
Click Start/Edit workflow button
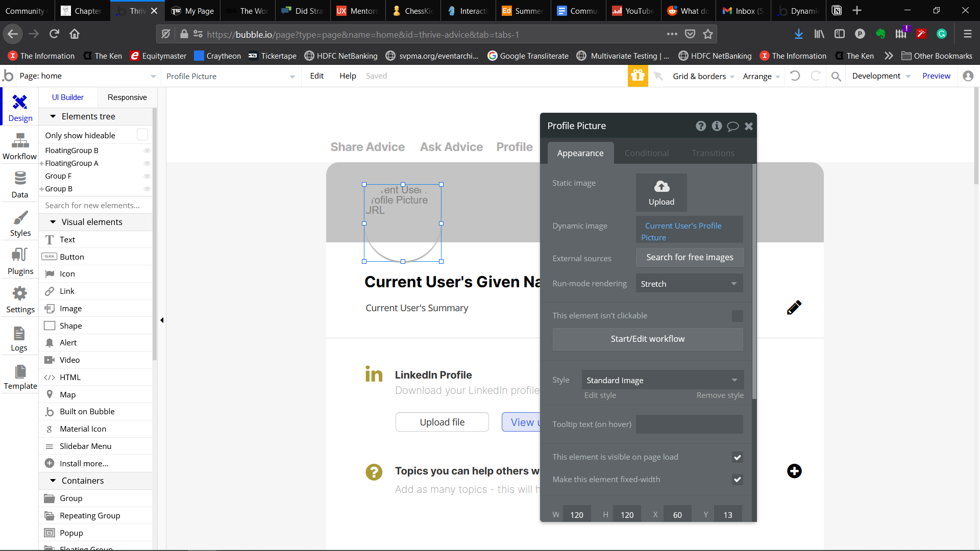click(647, 339)
